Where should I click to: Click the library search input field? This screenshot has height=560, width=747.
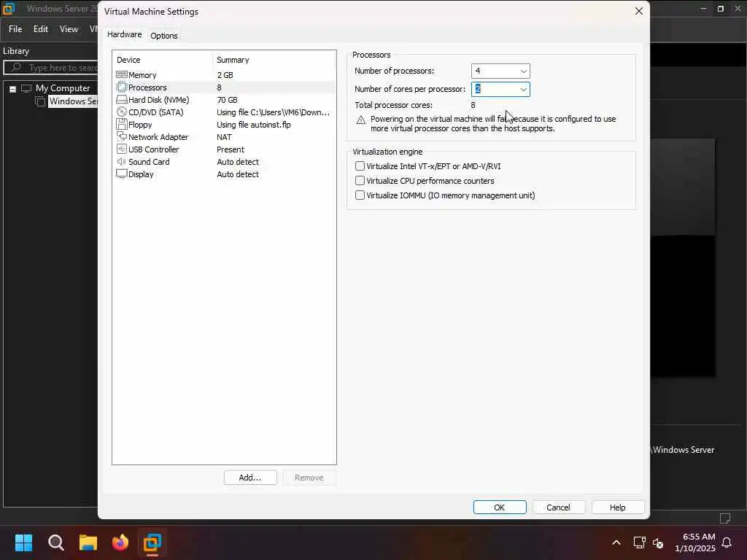point(52,68)
